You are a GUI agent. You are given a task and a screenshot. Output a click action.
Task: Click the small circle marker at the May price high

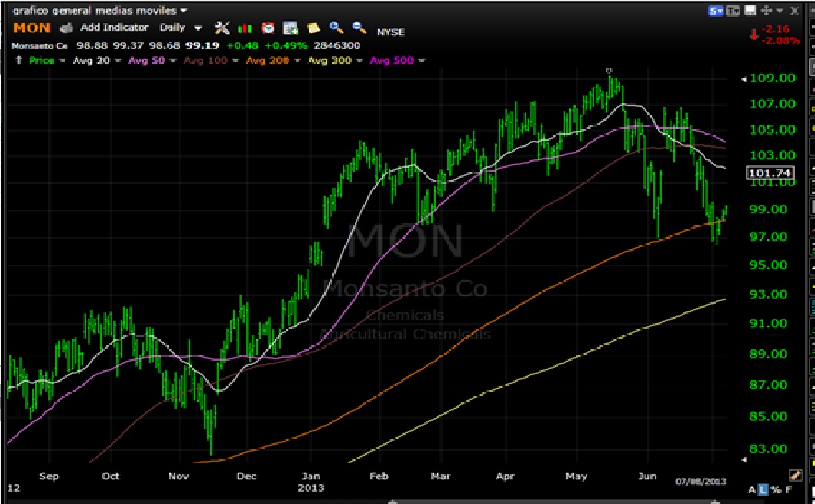[609, 70]
